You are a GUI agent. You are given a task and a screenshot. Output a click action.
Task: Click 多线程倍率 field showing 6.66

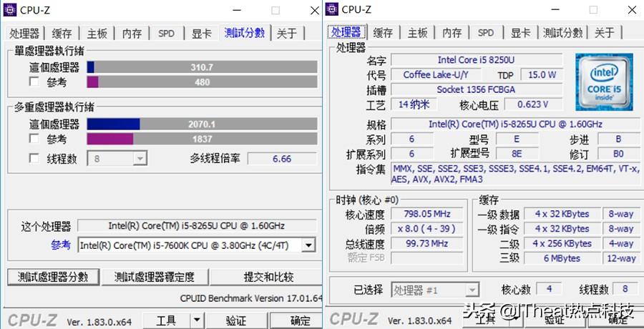282,159
